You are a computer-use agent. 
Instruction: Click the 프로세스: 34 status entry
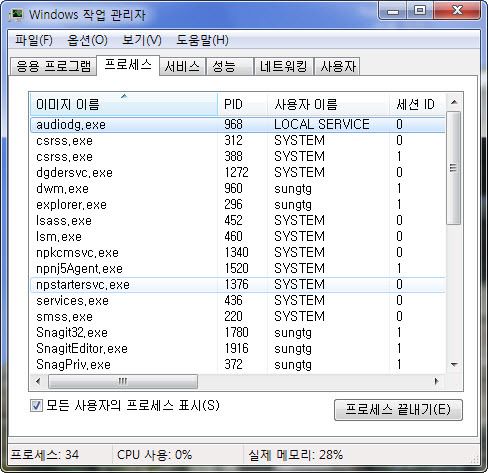click(45, 455)
